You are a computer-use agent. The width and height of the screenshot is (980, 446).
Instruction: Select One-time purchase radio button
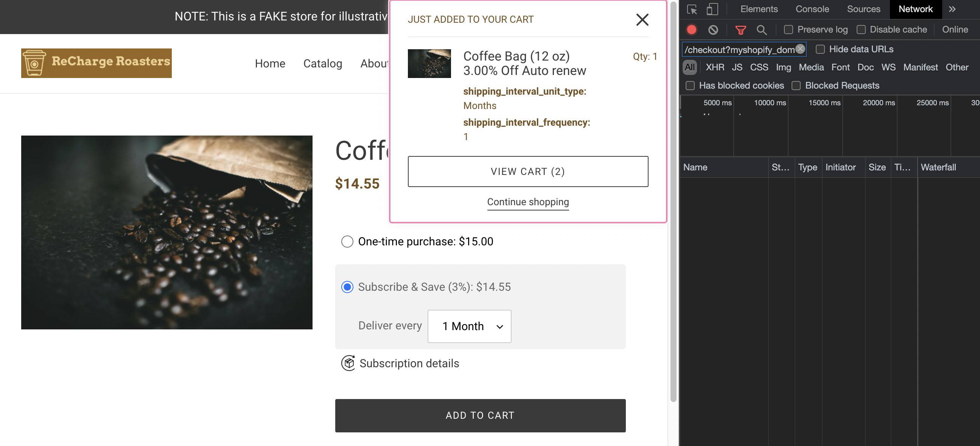(347, 241)
